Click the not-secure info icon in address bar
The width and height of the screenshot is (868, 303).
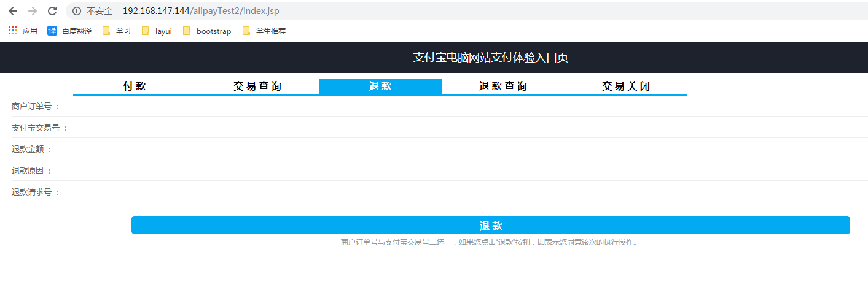(77, 11)
